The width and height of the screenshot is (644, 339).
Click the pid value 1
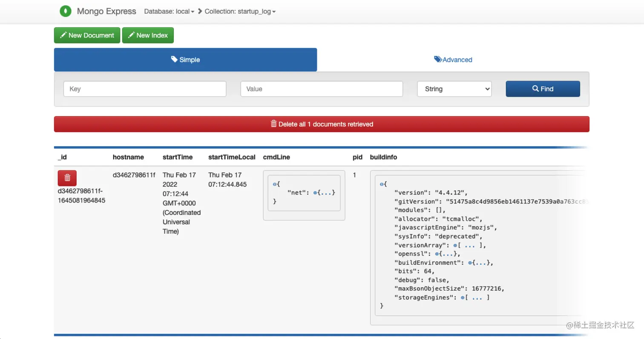point(354,175)
